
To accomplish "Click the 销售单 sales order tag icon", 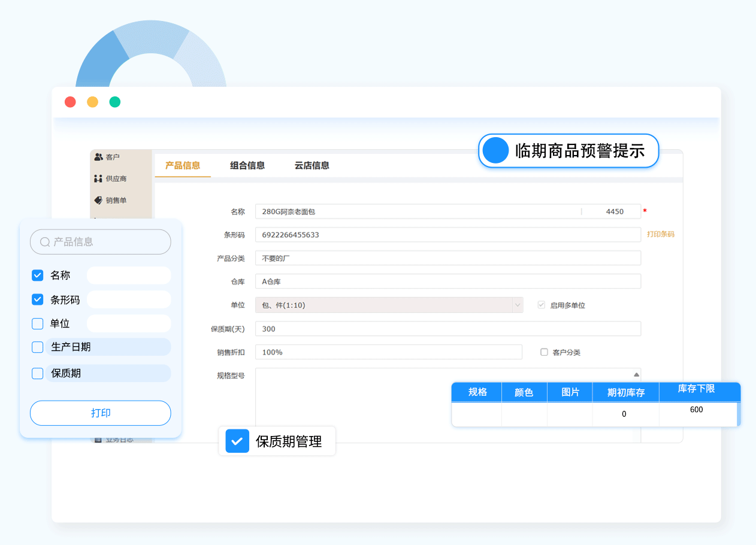I will (x=99, y=200).
